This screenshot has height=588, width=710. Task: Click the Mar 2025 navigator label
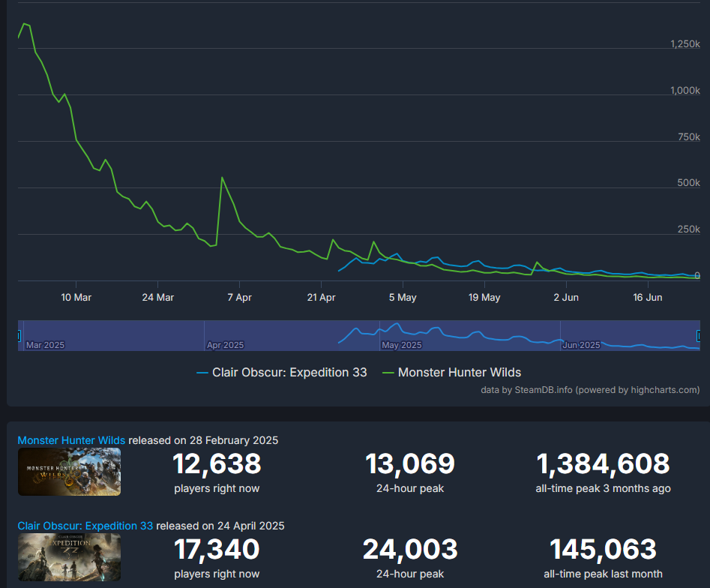click(45, 345)
